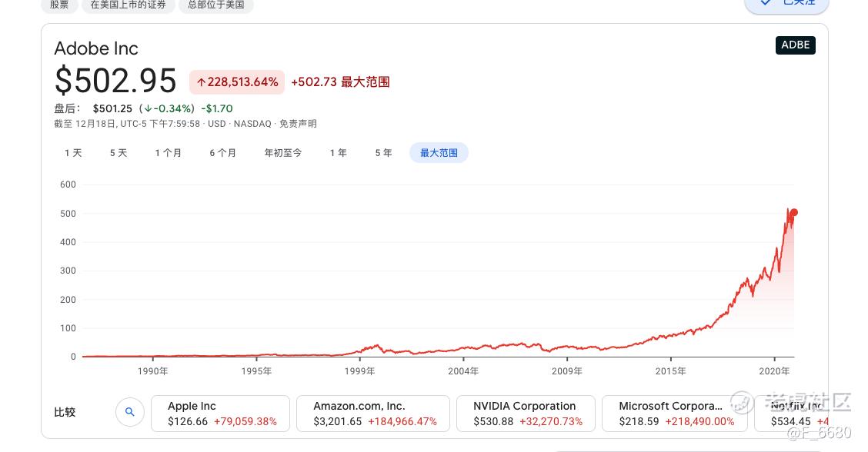Image resolution: width=868 pixels, height=452 pixels.
Task: Show the 年初至今 range
Action: point(283,153)
